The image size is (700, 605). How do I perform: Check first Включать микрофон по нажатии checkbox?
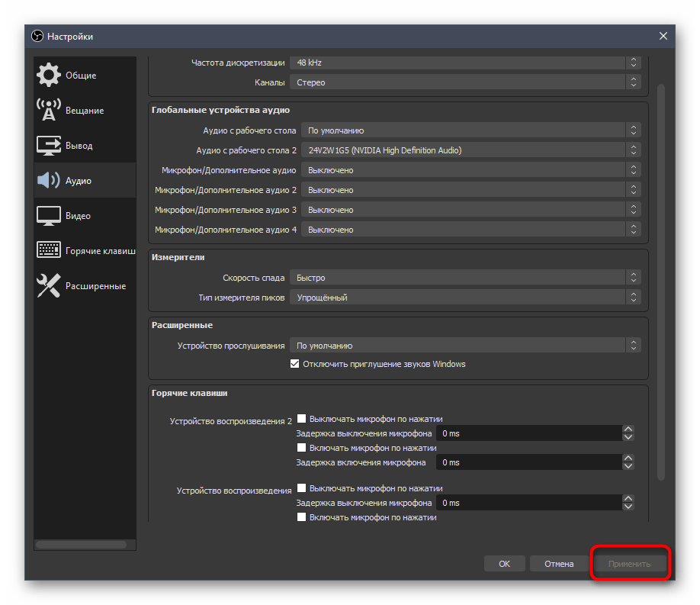click(x=302, y=448)
